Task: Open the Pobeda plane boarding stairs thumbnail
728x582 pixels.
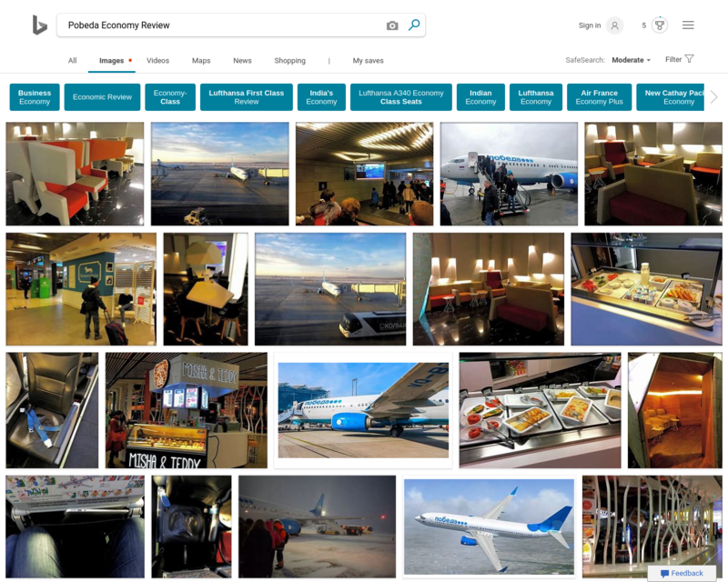Action: (x=509, y=174)
